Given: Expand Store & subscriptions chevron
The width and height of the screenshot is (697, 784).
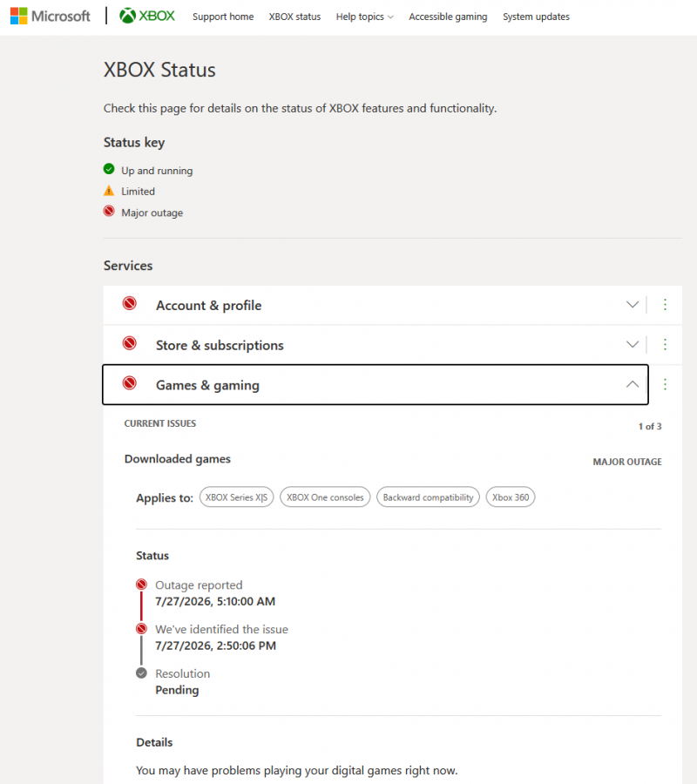Looking at the screenshot, I should click(633, 344).
